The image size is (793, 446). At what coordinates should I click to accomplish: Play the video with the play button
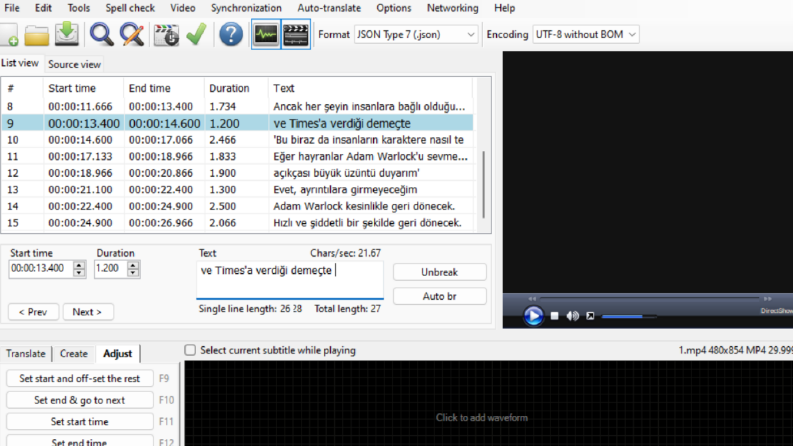[x=533, y=316]
